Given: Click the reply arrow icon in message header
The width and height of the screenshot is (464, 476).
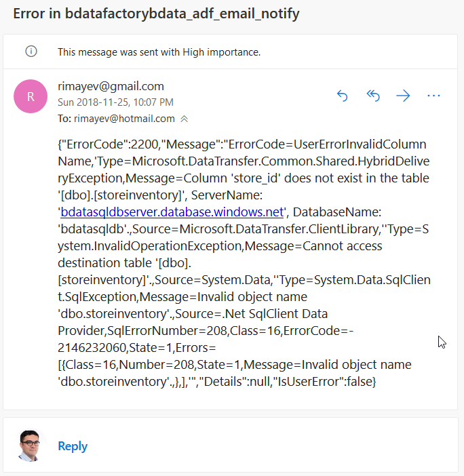Looking at the screenshot, I should [343, 96].
